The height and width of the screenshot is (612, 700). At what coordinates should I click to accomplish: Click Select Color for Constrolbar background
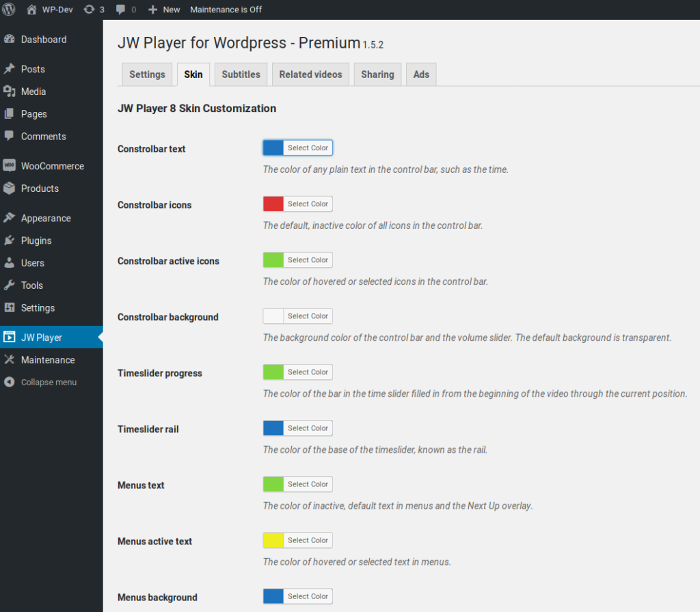tap(308, 316)
